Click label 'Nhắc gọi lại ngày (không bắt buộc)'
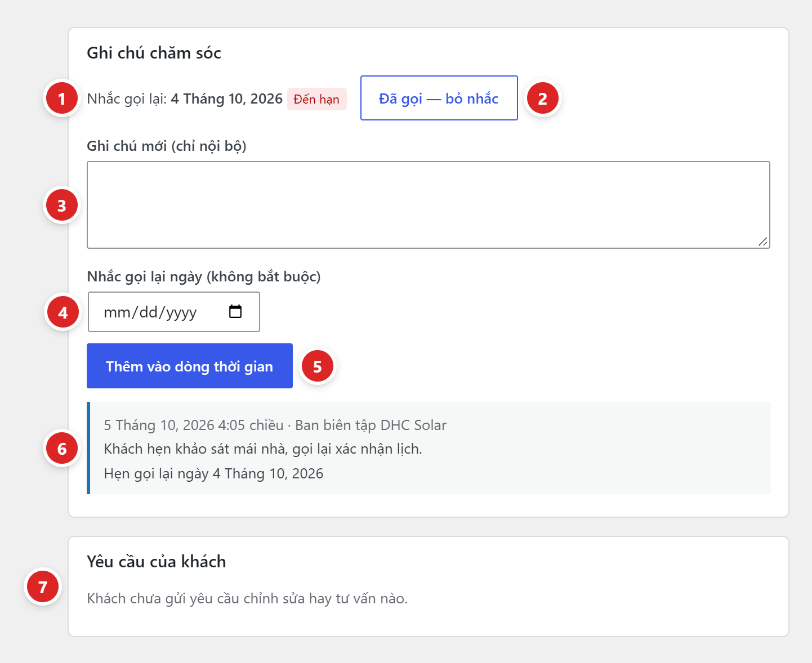The width and height of the screenshot is (812, 663). pos(204,277)
